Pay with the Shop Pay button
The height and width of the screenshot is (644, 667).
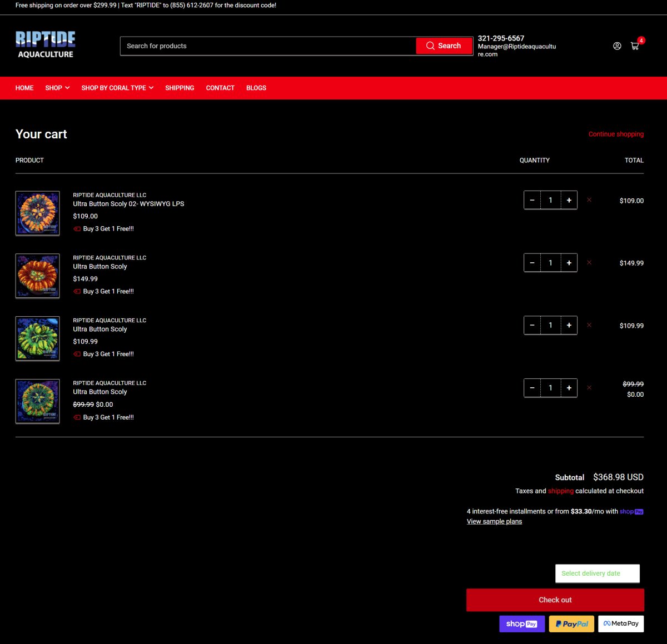pyautogui.click(x=521, y=624)
